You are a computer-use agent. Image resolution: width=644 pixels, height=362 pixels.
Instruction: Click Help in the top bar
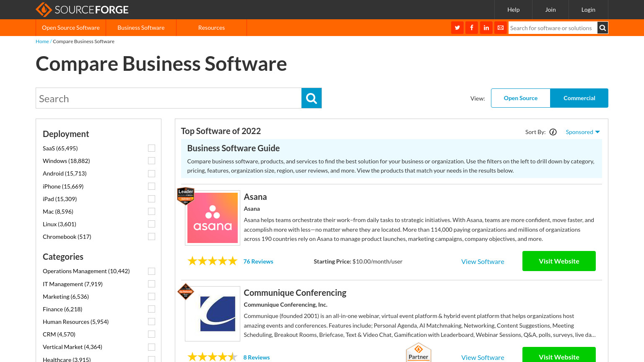tap(513, 10)
